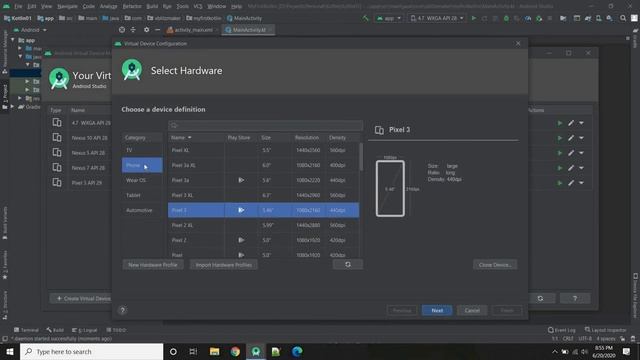This screenshot has width=640, height=360.
Task: Open Edge browser from taskbar
Action: [x=297, y=351]
